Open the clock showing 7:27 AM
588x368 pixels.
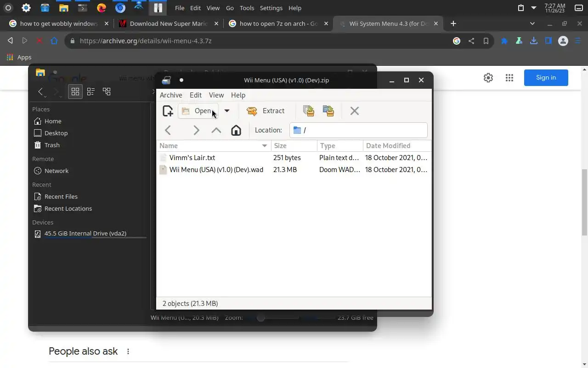coord(555,8)
